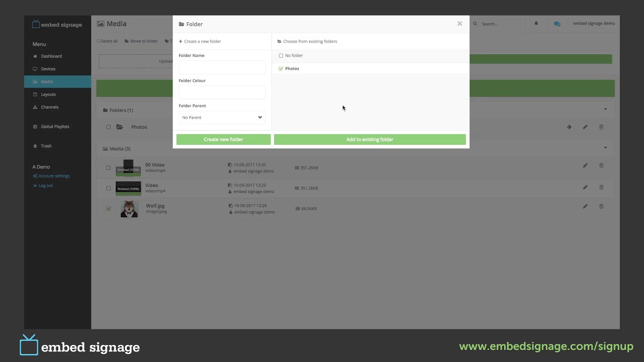Viewport: 644px width, 362px height.
Task: Open Account settings link
Action: click(54, 176)
